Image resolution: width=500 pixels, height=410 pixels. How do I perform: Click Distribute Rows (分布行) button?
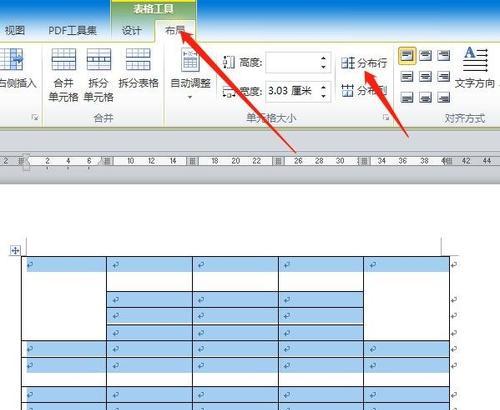[x=364, y=63]
